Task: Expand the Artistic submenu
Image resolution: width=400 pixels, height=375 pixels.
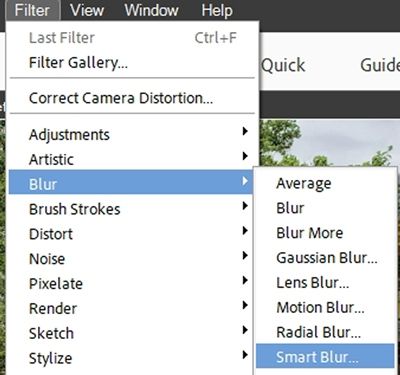Action: (131, 159)
